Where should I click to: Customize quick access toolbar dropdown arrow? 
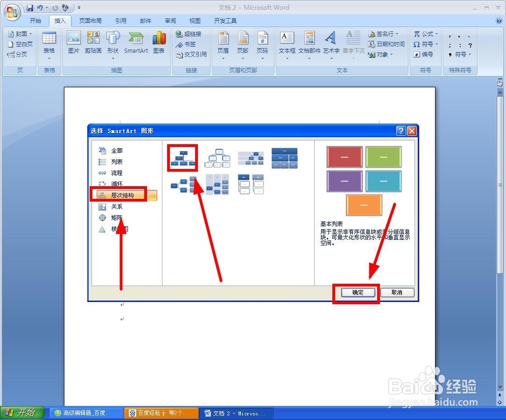pos(79,8)
